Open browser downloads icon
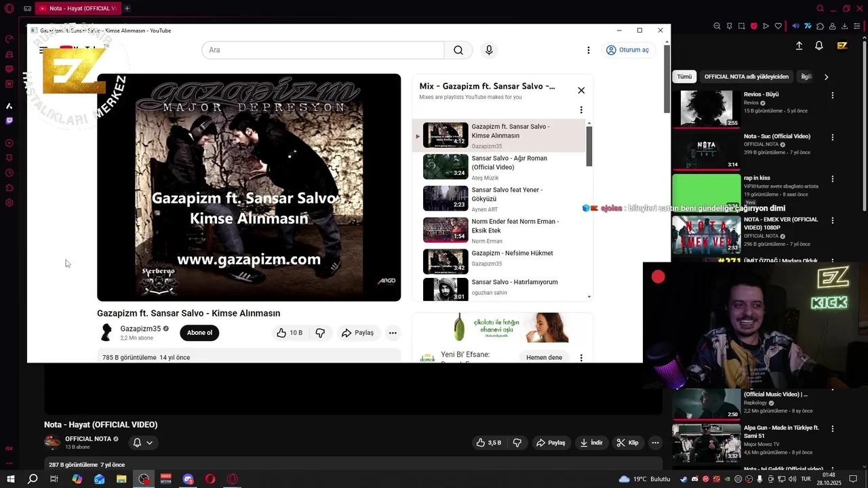 pos(845,26)
